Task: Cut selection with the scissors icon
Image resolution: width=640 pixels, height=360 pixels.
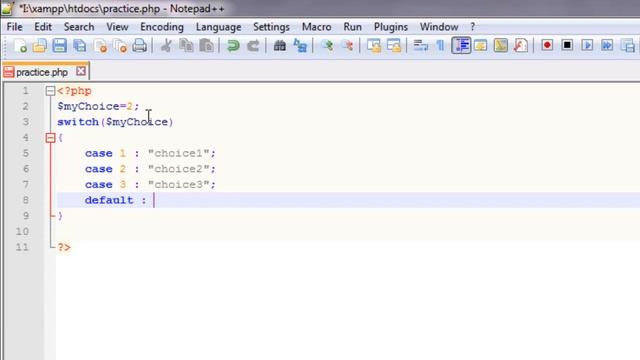Action: (166, 46)
